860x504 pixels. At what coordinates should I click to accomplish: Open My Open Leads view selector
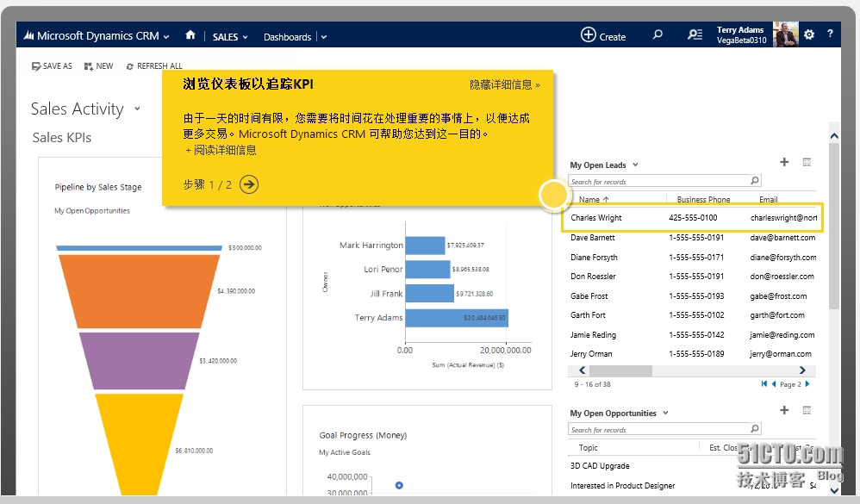(x=635, y=165)
